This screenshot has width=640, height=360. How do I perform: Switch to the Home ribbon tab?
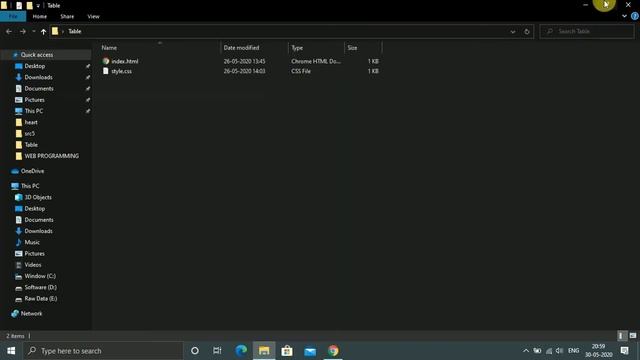(x=40, y=16)
